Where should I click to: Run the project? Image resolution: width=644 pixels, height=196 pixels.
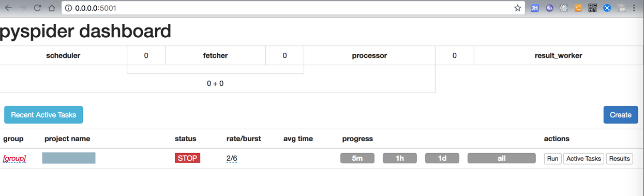[552, 158]
